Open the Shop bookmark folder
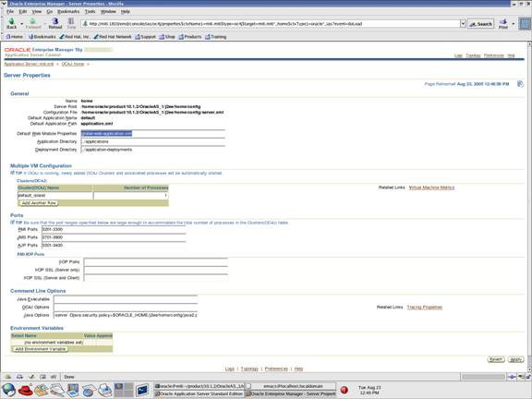 (x=167, y=37)
